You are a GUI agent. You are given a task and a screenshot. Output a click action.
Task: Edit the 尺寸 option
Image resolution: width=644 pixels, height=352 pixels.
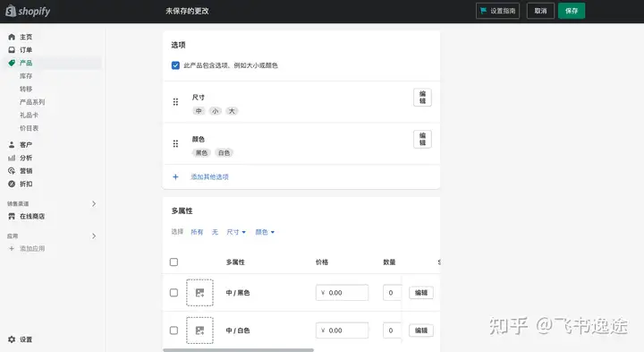coord(422,98)
